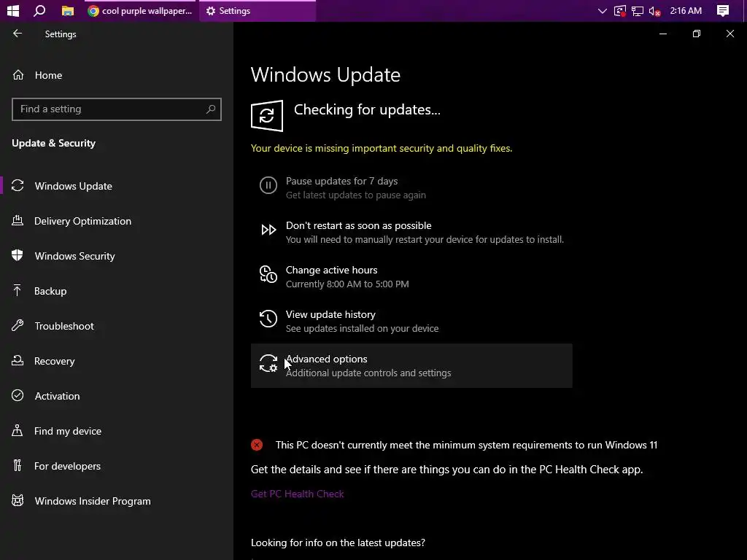Click Currently 8:00 AM to 5:00 PM text
Viewport: 747px width, 560px height.
point(347,284)
